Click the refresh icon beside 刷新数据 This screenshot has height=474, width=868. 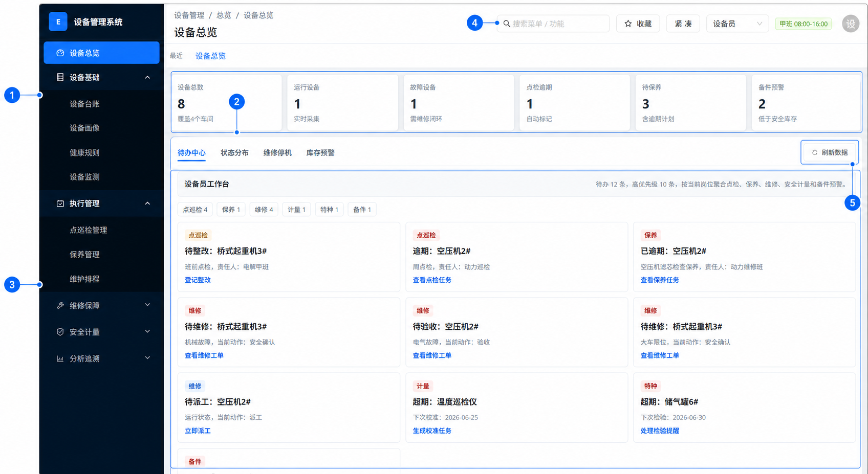(815, 152)
